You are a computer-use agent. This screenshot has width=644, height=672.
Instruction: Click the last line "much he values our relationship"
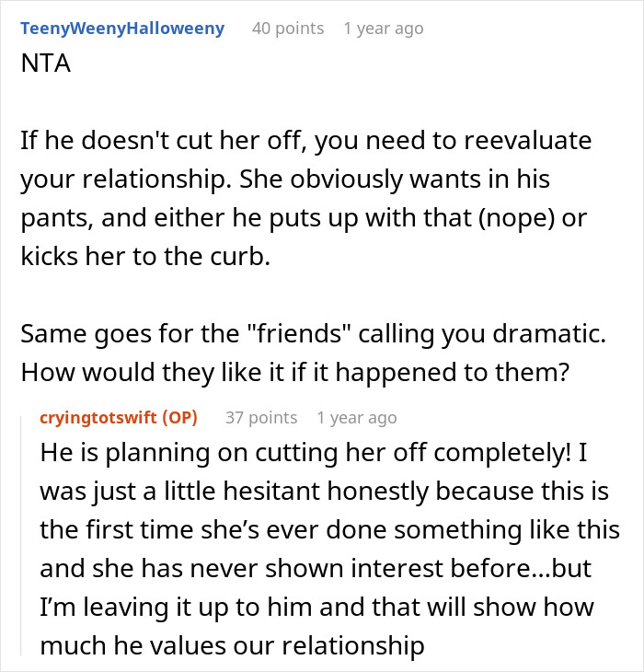click(233, 646)
